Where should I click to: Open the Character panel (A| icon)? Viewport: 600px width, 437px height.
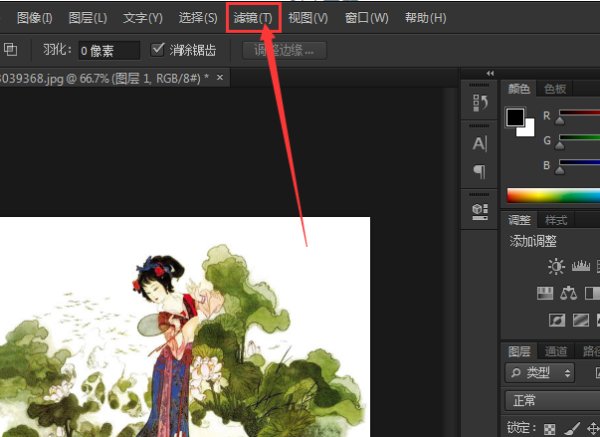click(x=479, y=144)
